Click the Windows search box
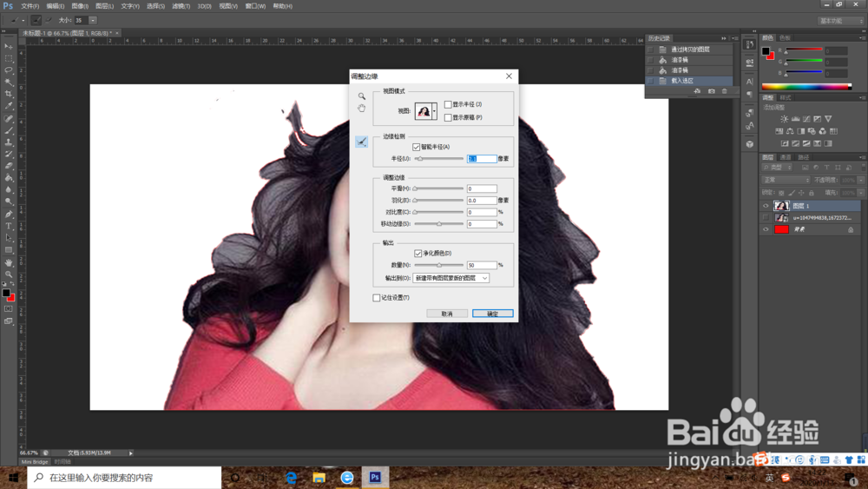868x489 pixels. click(124, 478)
